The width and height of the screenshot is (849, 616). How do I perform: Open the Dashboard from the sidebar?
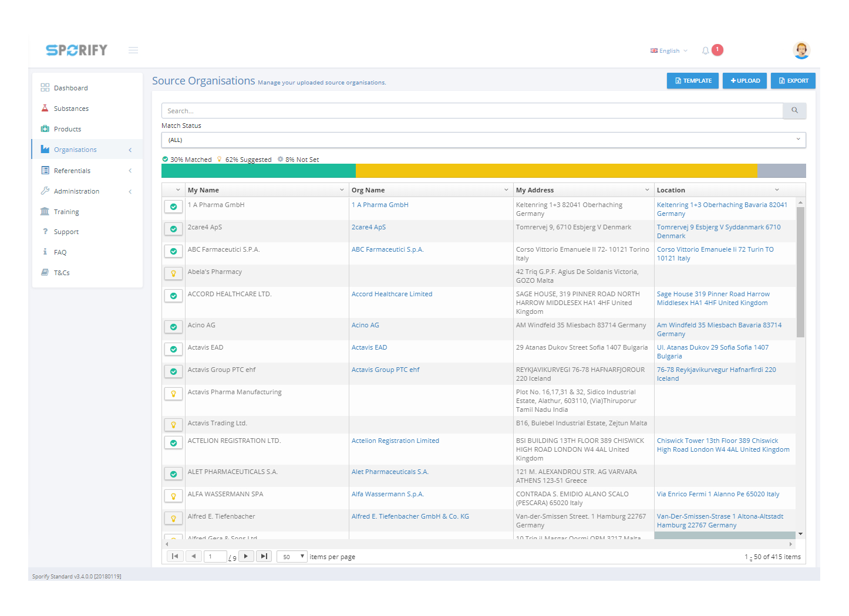coord(72,87)
